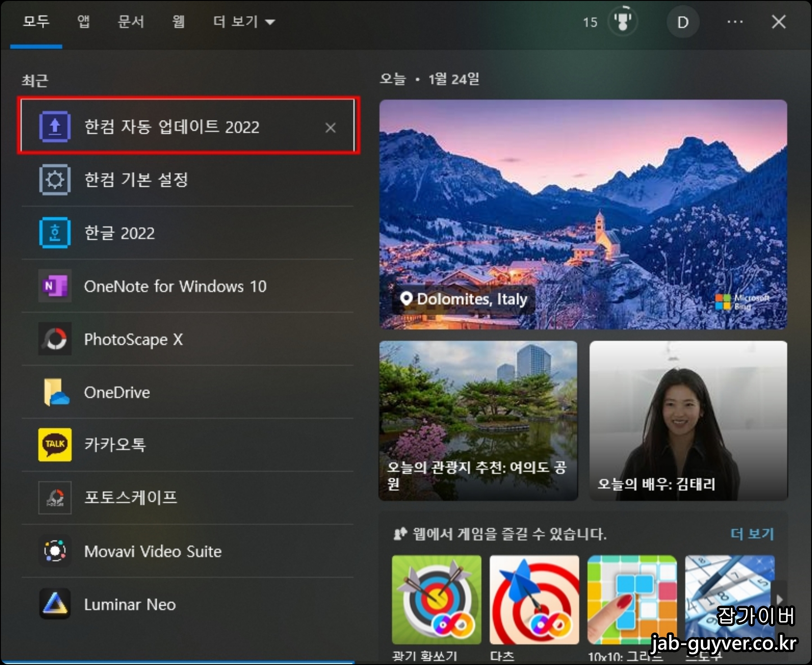Open the PhotoScape X label

133,339
